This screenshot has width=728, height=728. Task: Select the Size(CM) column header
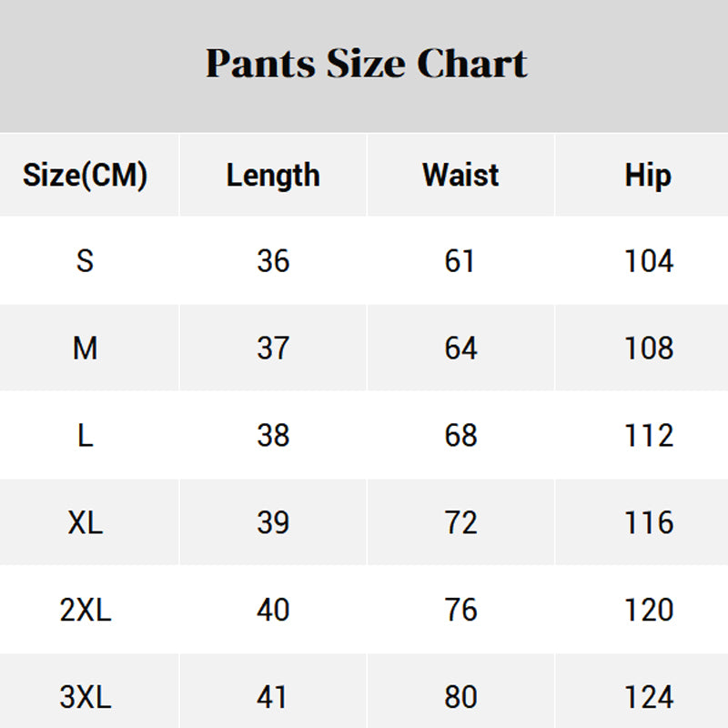85,175
